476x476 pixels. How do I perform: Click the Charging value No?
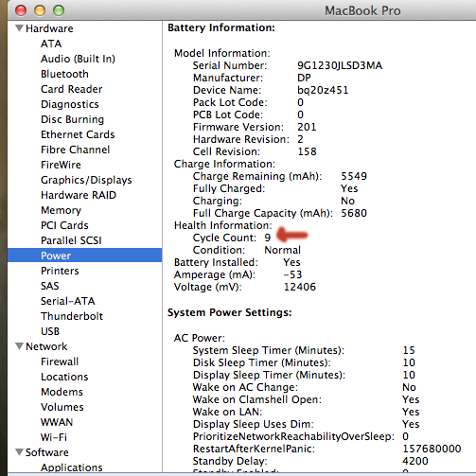click(x=347, y=201)
